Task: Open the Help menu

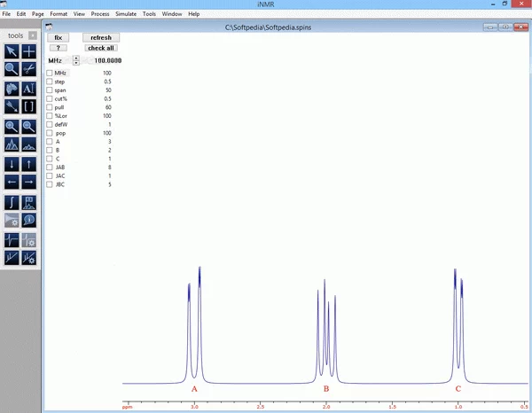Action: pyautogui.click(x=193, y=14)
